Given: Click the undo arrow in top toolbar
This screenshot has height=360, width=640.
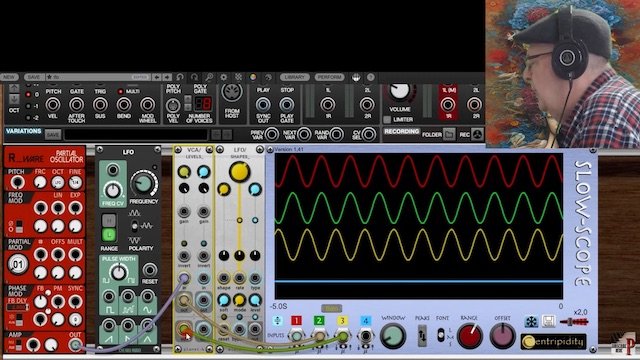Looking at the screenshot, I should tap(180, 77).
